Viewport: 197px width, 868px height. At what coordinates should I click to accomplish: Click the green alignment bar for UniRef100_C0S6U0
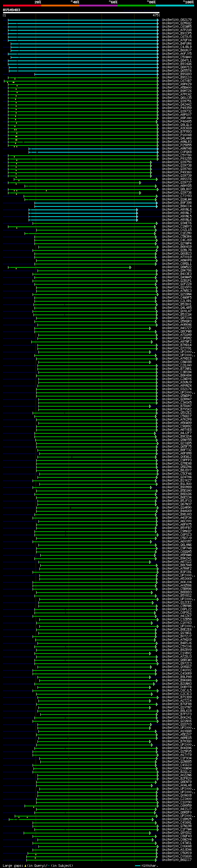(x=92, y=856)
